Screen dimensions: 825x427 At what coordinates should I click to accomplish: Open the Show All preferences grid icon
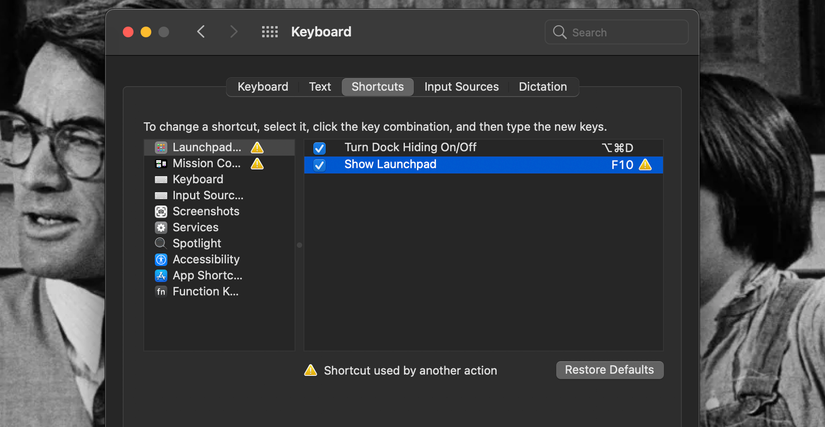tap(270, 32)
